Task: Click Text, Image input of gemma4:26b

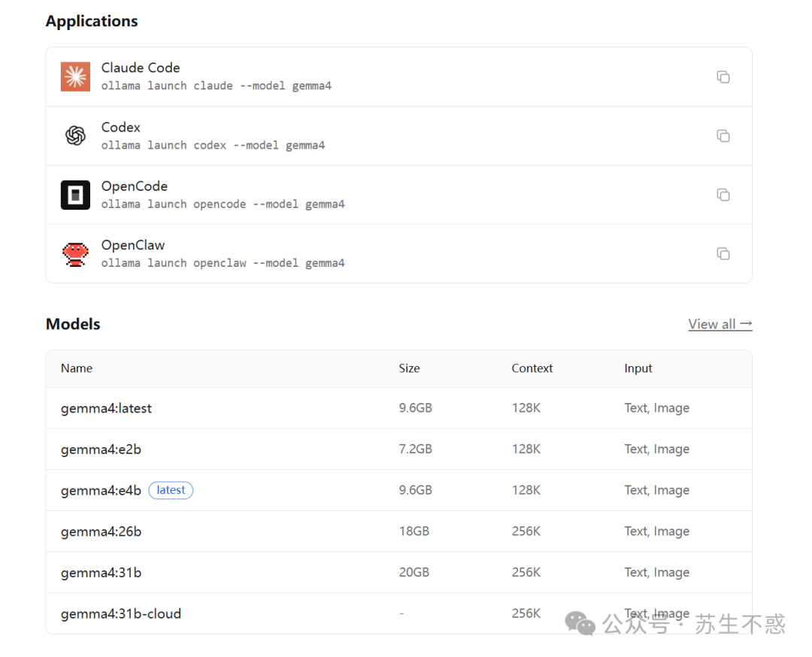Action: [656, 531]
